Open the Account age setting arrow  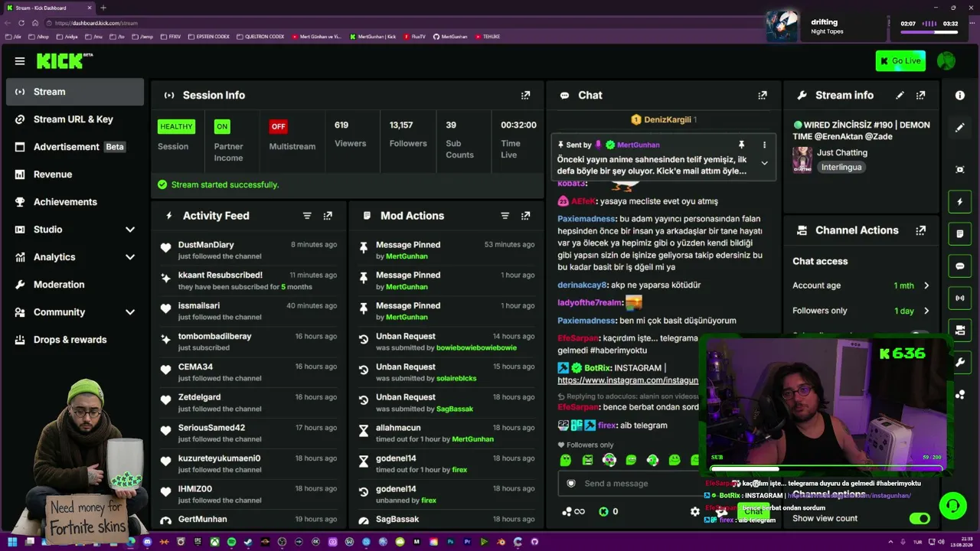[x=926, y=285]
